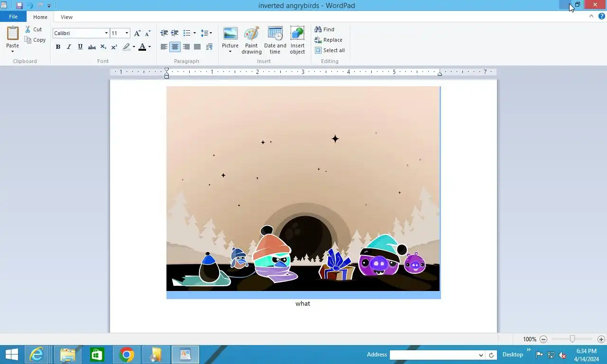Apply the text highlight color
607x364 pixels.
tap(126, 47)
